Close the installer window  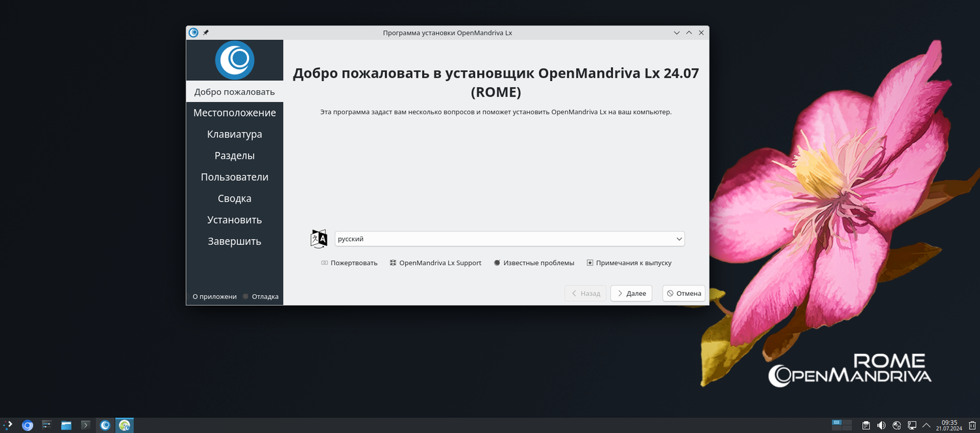click(701, 32)
